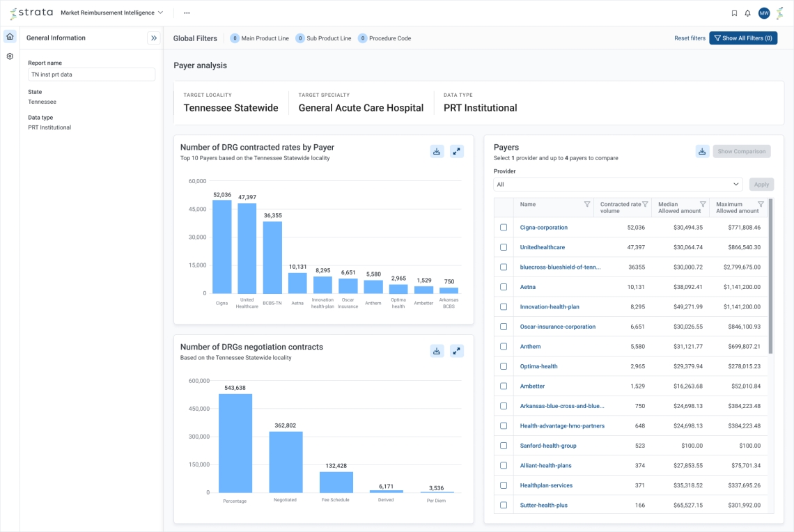This screenshot has height=532, width=794.
Task: Expand the DRG contracted rates chart fullscreen
Action: tap(457, 150)
